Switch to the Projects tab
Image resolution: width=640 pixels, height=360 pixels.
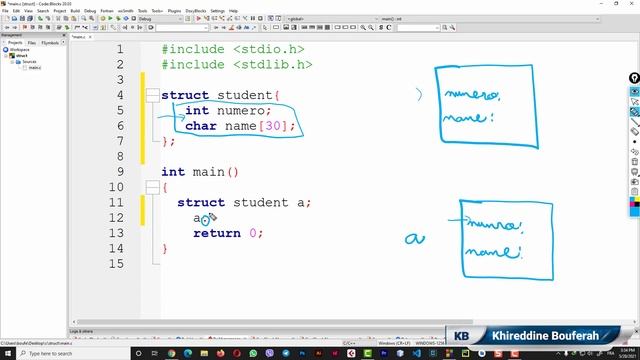(15, 42)
